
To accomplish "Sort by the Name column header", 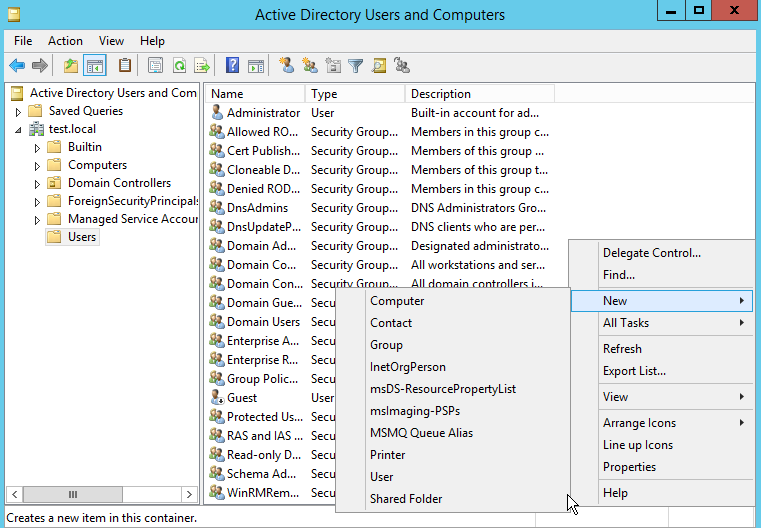I will point(255,94).
